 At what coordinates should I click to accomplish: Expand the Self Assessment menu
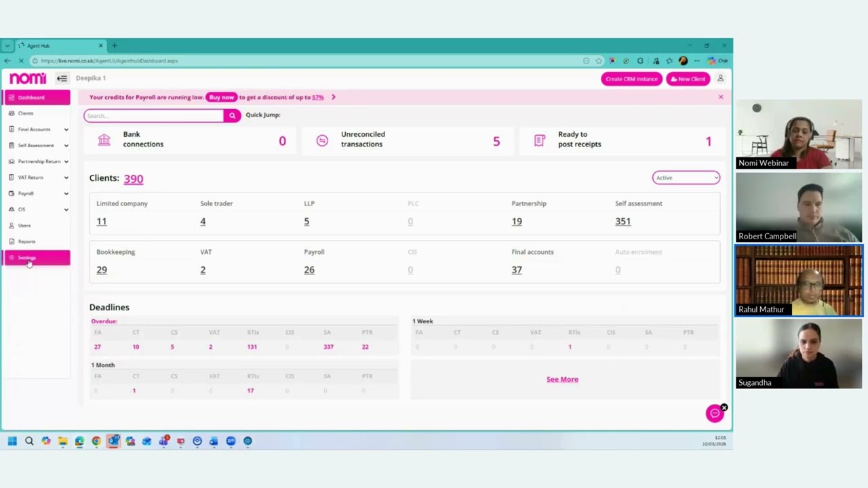66,146
